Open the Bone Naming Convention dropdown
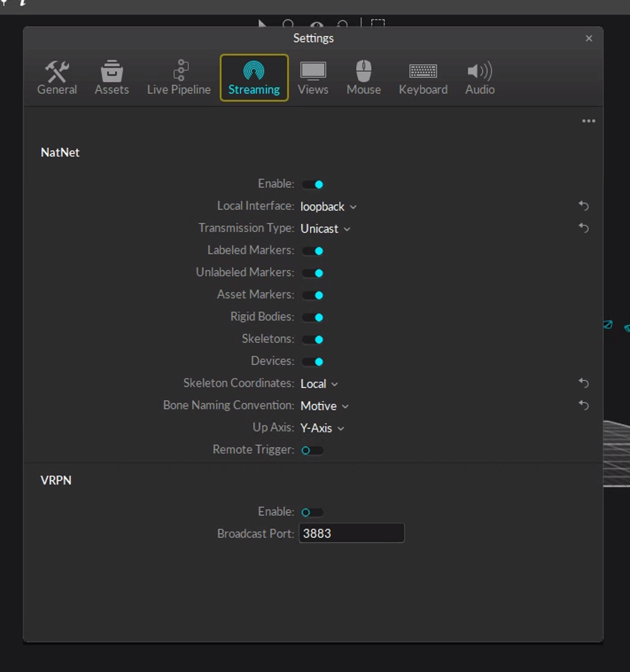Image resolution: width=630 pixels, height=672 pixels. click(325, 406)
